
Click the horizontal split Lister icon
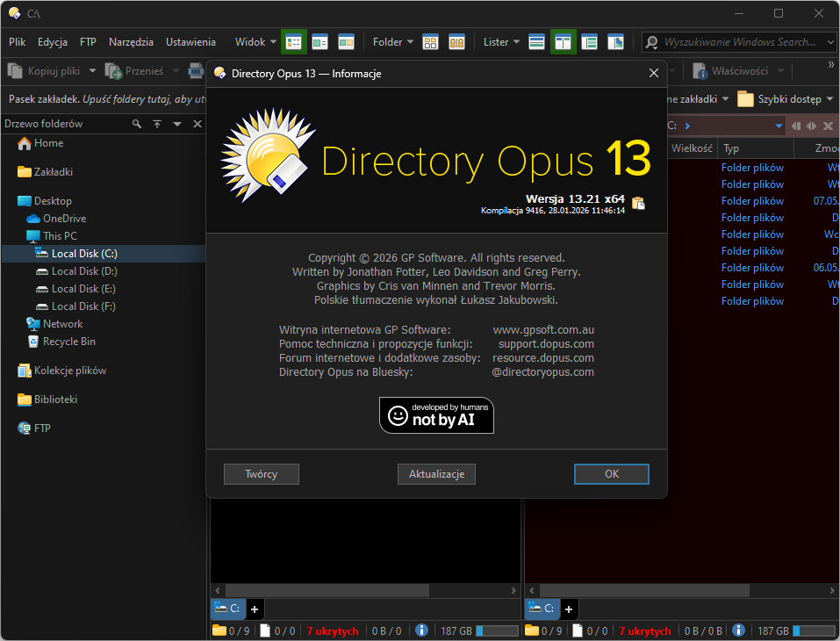(536, 42)
